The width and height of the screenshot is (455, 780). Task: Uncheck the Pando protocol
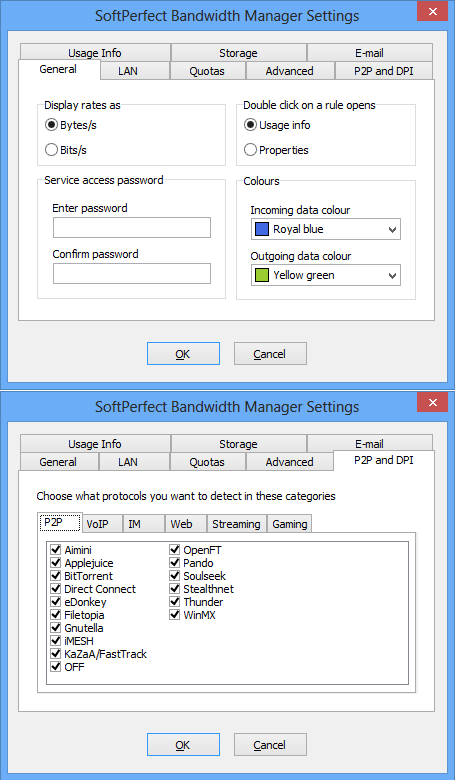pyautogui.click(x=175, y=563)
